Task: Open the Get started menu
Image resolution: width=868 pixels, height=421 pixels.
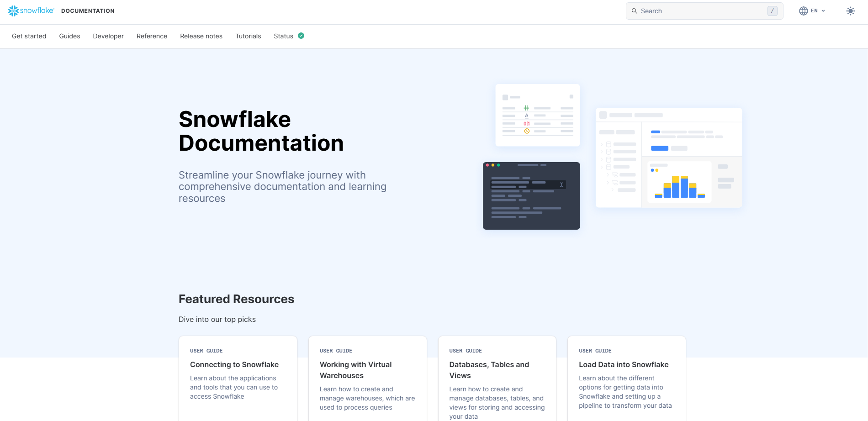Action: [x=29, y=36]
